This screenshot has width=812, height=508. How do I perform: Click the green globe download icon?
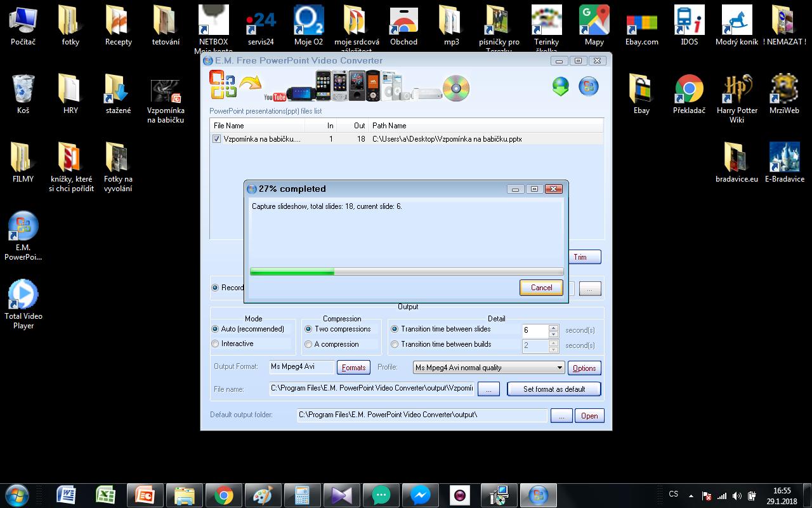(x=560, y=86)
